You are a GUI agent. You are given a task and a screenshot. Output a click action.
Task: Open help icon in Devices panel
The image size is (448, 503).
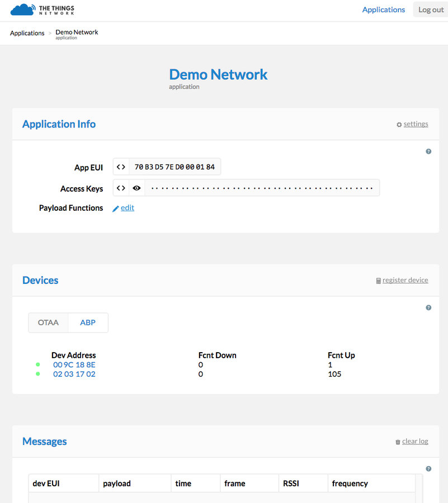click(428, 307)
